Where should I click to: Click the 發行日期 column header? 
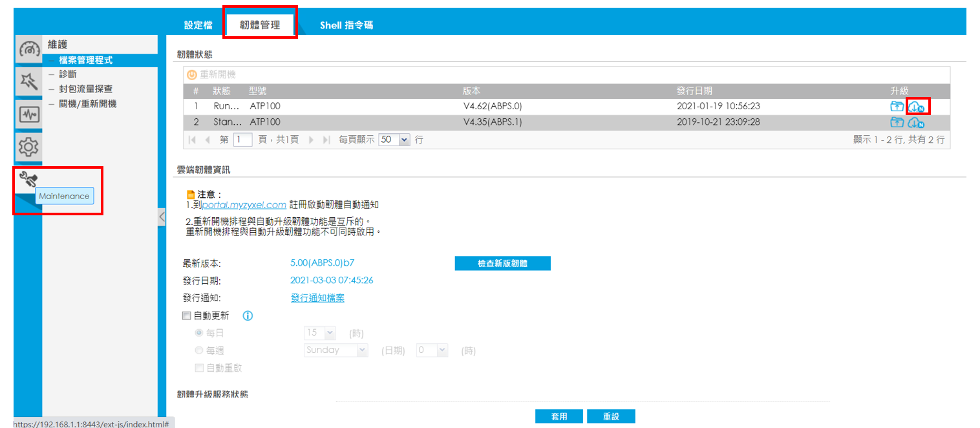pos(695,91)
